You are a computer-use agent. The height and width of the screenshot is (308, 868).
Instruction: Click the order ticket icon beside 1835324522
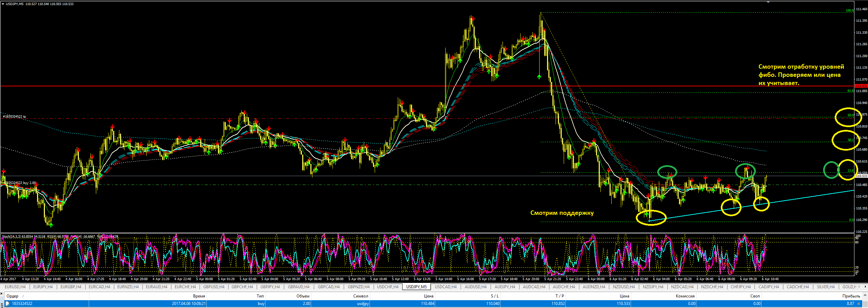click(x=7, y=304)
